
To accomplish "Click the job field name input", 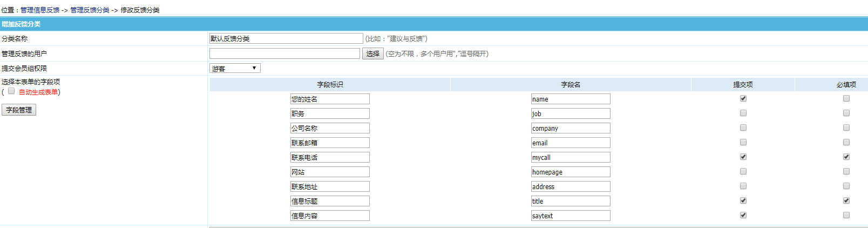I will 571,113.
